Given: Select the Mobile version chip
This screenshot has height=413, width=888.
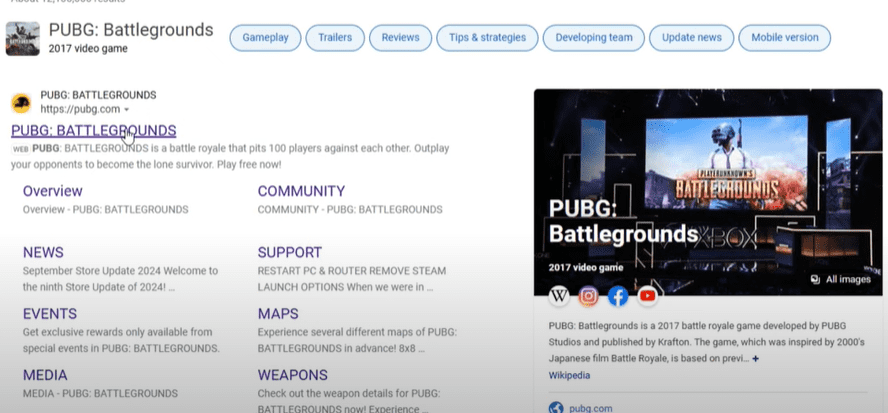Looking at the screenshot, I should (784, 38).
